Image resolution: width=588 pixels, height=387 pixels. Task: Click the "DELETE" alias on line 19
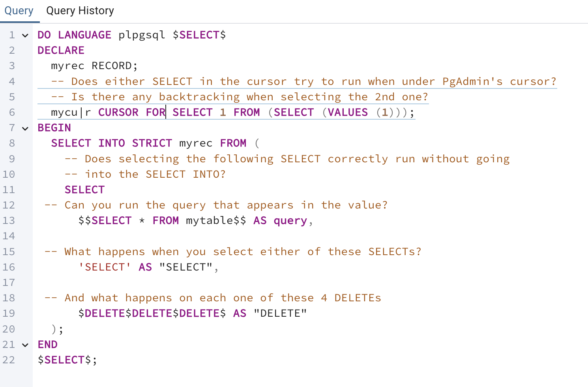click(280, 314)
